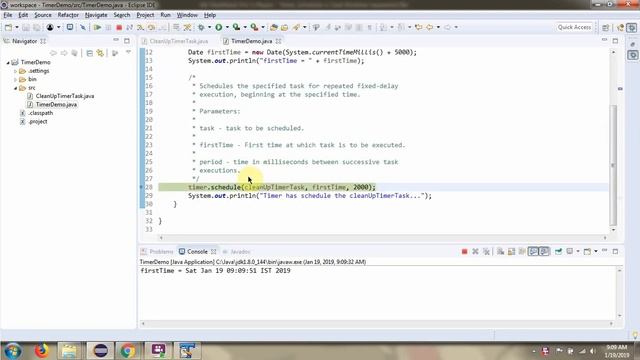Click the New file toolbar icon
The image size is (640, 360).
click(x=8, y=27)
